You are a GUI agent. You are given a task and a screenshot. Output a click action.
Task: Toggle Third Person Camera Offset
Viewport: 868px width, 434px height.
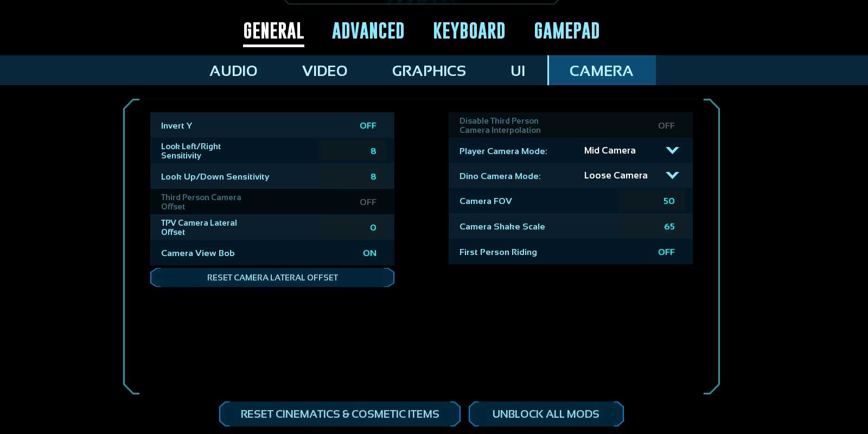368,202
